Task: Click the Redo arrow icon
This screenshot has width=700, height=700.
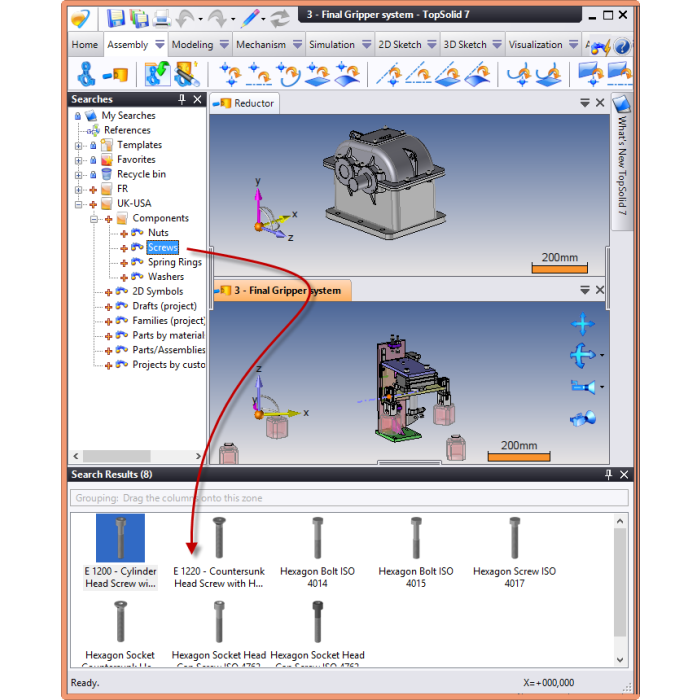Action: click(218, 19)
